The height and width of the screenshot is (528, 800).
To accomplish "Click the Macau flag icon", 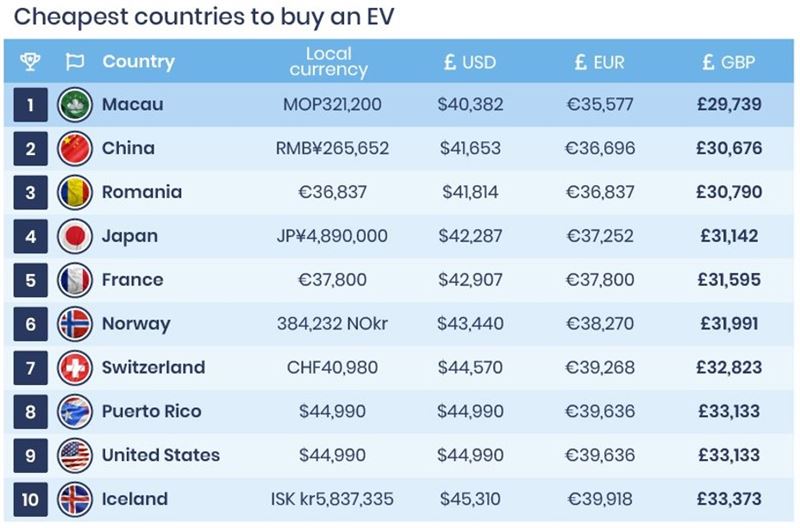I will click(x=75, y=104).
